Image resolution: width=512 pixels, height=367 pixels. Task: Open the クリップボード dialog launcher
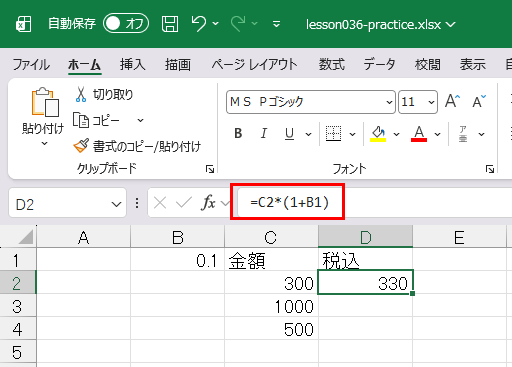pos(210,169)
